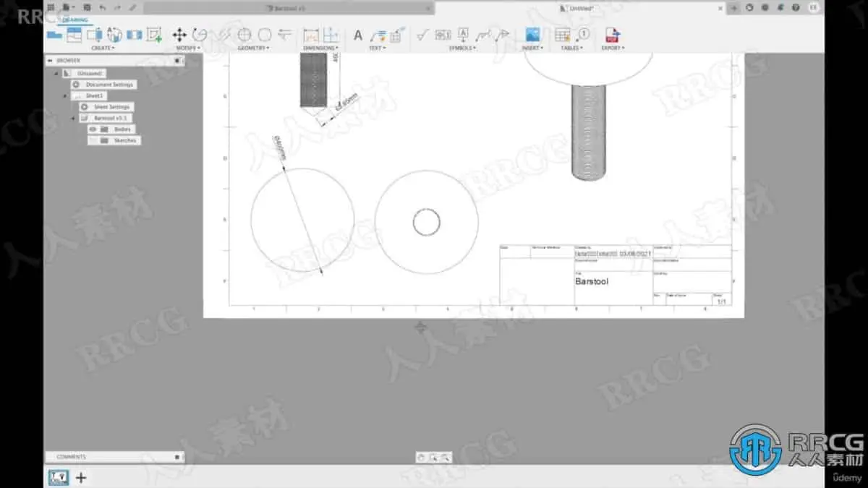
Task: Click the Table tool icon
Action: (562, 34)
